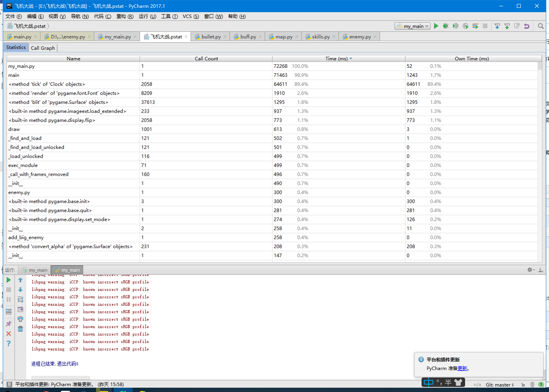Click VCS commit changes up-arrow icon

507,26
